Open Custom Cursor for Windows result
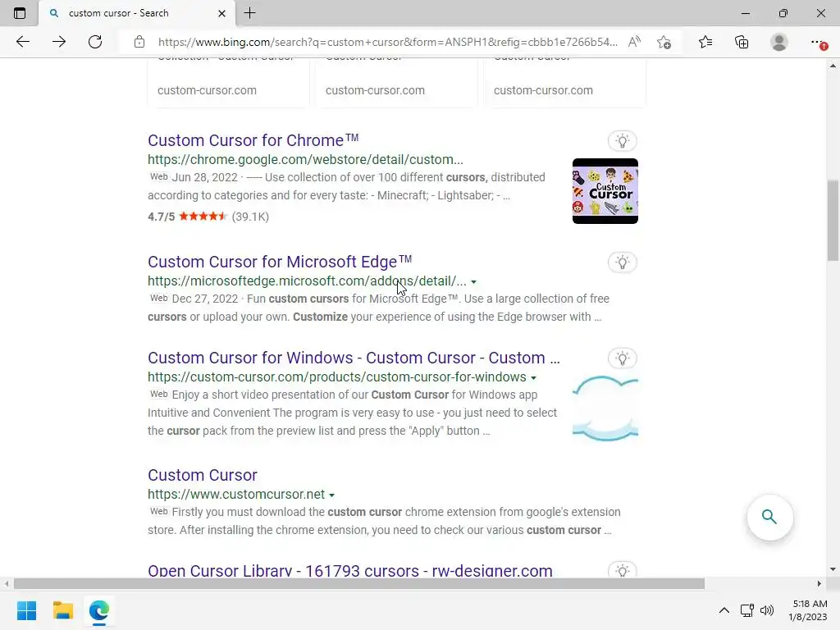Image resolution: width=840 pixels, height=630 pixels. [354, 358]
